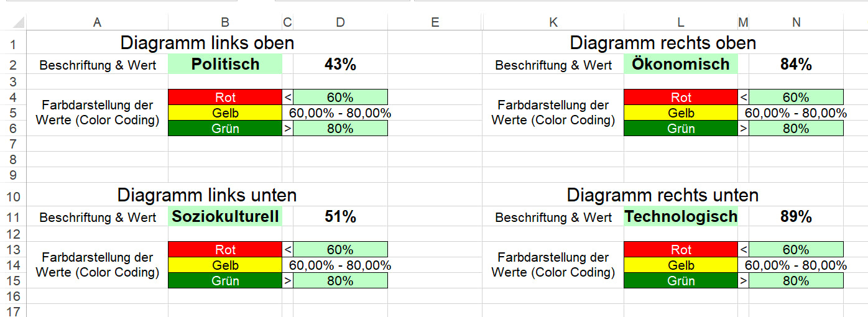Select the 'Ökonomisch' label cell

click(x=681, y=64)
